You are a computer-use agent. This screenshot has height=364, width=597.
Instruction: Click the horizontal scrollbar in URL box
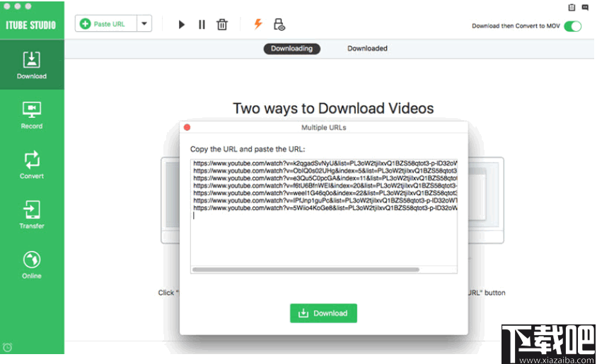(306, 270)
